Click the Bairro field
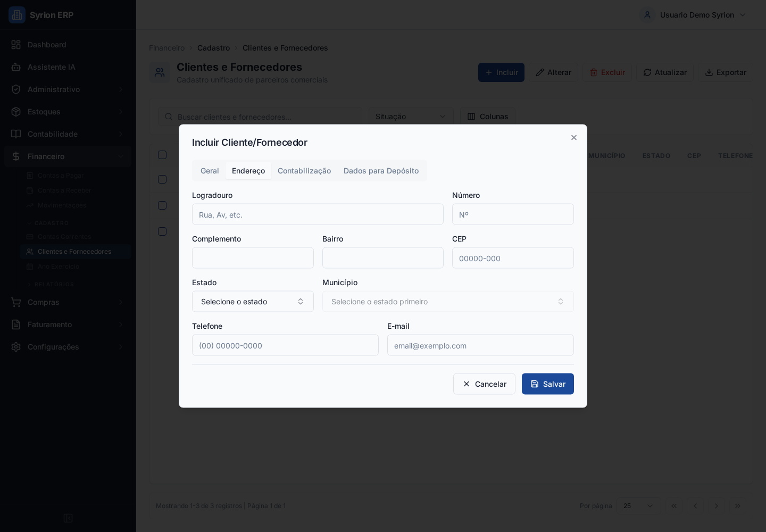The image size is (766, 532). pyautogui.click(x=383, y=258)
